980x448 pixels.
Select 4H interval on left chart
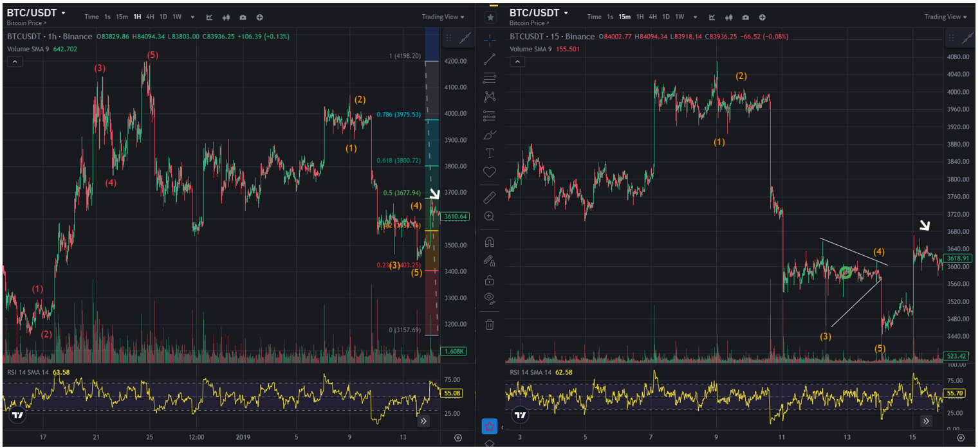point(150,17)
